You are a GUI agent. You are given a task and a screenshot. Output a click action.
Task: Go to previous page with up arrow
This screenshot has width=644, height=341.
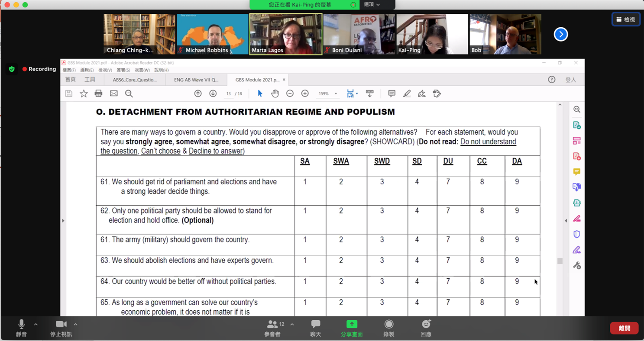point(198,93)
